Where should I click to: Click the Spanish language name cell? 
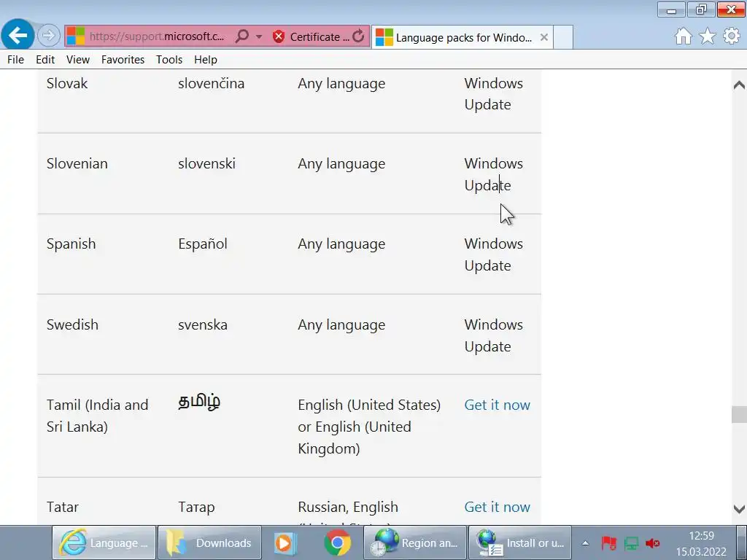coord(71,244)
